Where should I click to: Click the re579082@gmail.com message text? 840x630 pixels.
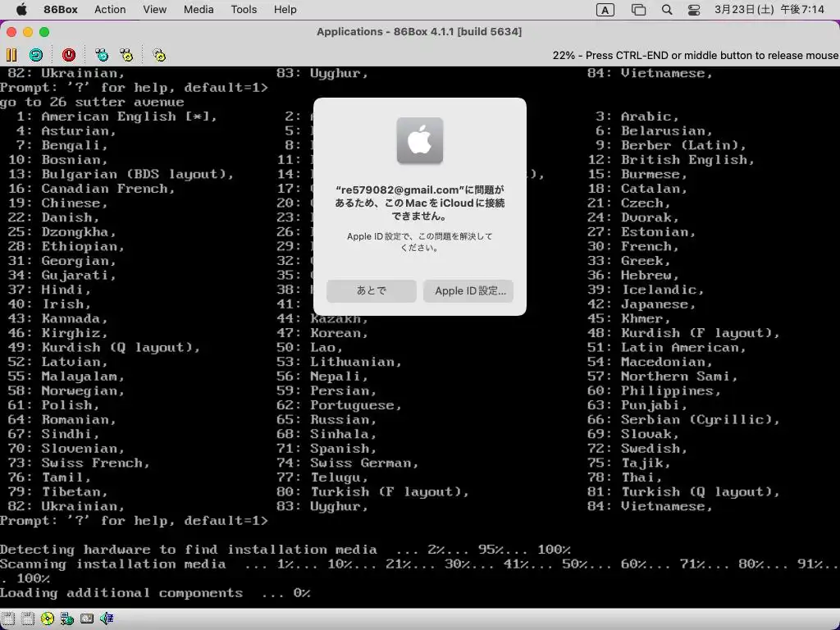(x=419, y=203)
